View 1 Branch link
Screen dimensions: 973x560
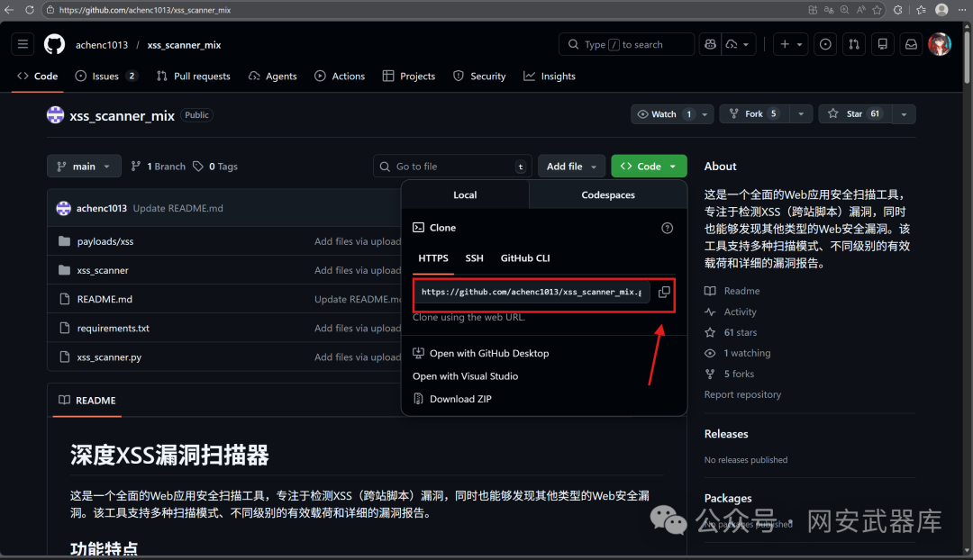pyautogui.click(x=159, y=167)
